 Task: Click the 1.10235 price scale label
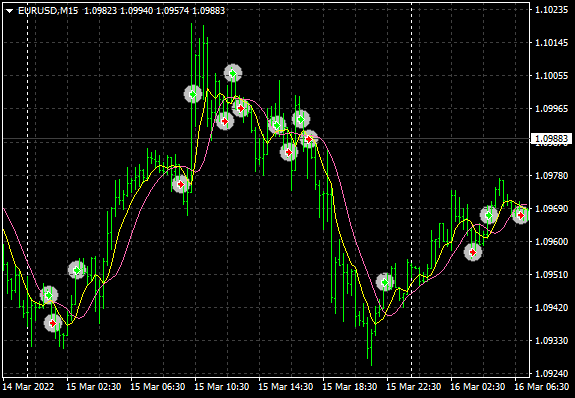tap(551, 10)
